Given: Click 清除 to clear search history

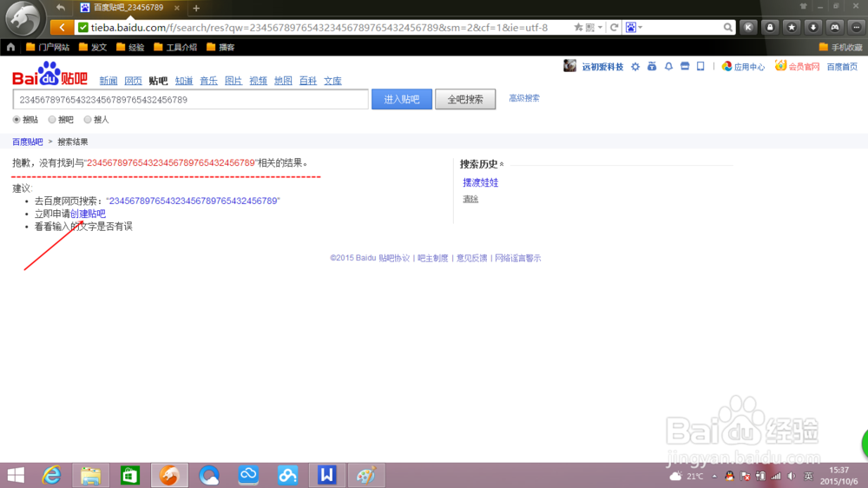Looking at the screenshot, I should coord(470,199).
